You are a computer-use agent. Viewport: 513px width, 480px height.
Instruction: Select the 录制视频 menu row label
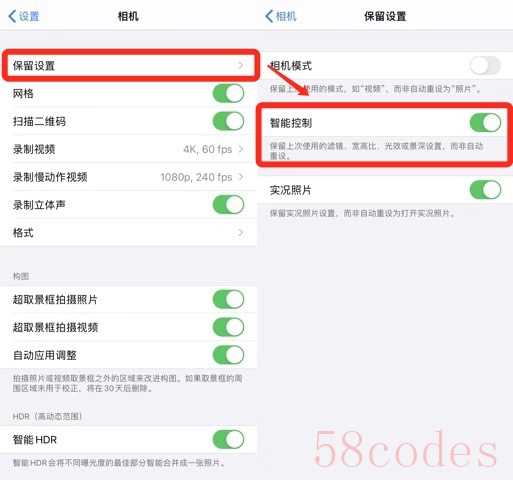[x=34, y=149]
